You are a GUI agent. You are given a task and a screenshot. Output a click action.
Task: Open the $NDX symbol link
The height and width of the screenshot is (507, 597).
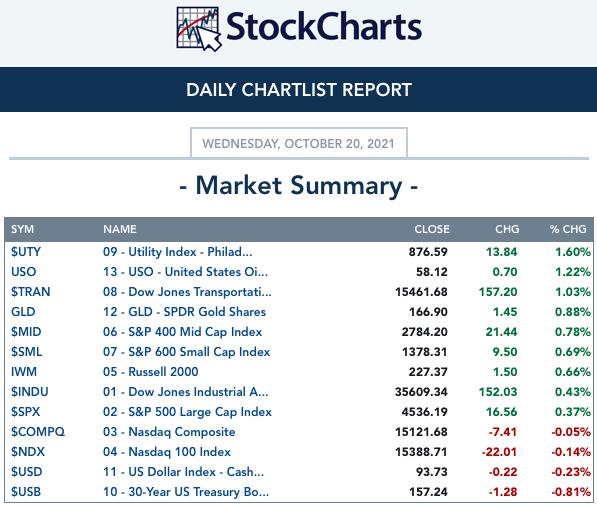(28, 452)
